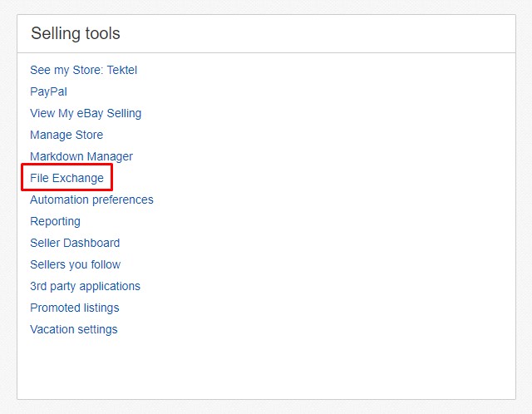Open Automation preferences
This screenshot has width=532, height=414.
click(x=91, y=200)
